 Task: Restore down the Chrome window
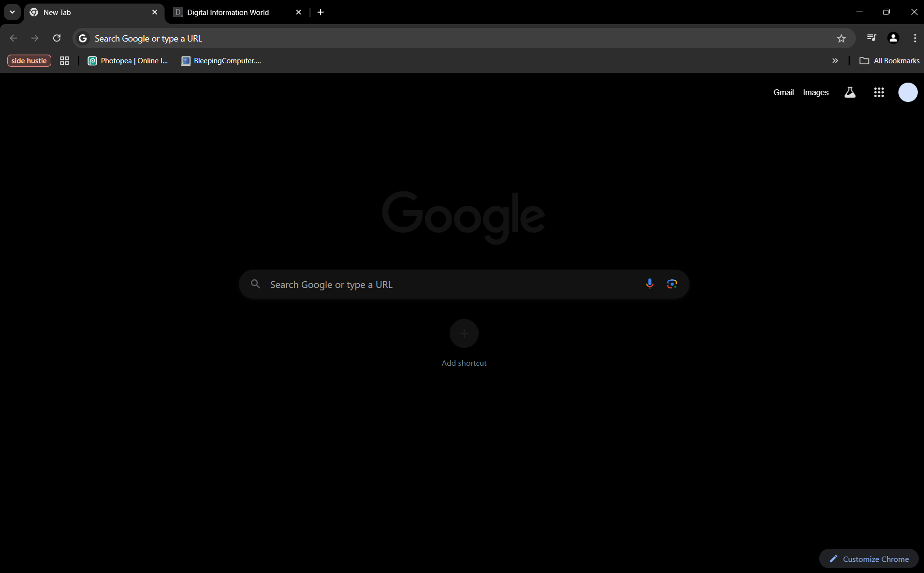[x=886, y=12]
